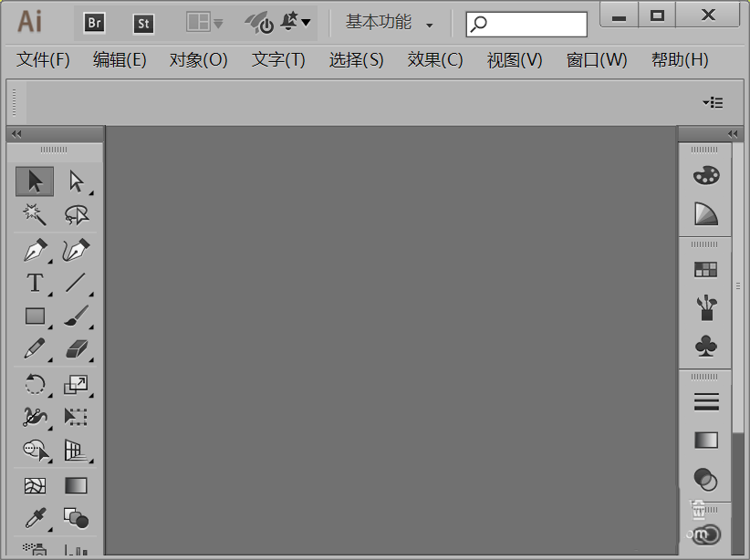Click inside the search input field
The height and width of the screenshot is (560, 750).
(x=529, y=24)
